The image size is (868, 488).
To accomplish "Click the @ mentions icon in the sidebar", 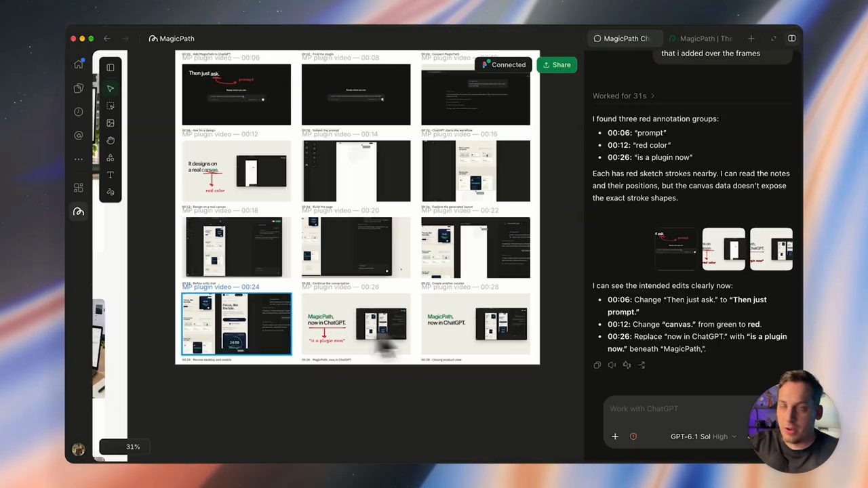I will coord(79,136).
